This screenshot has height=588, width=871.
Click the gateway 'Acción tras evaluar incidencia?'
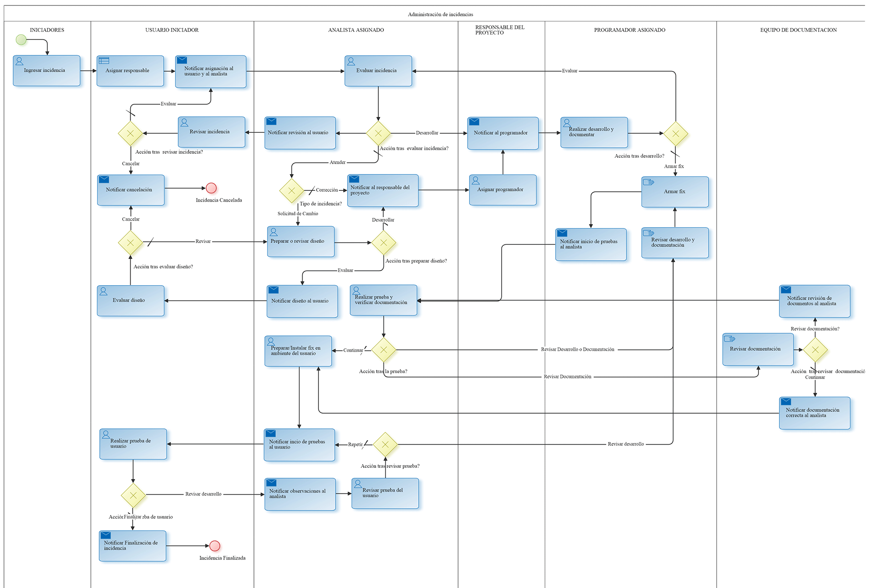[378, 133]
